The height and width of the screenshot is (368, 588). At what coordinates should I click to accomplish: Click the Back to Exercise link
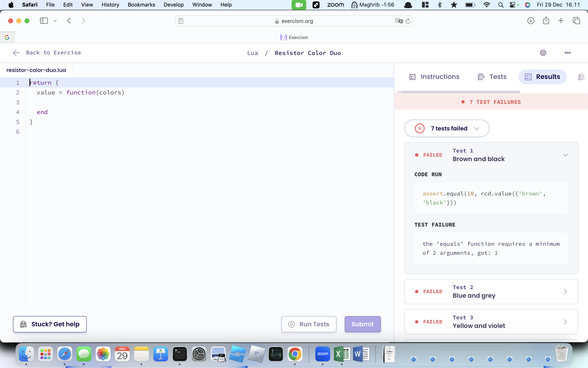pyautogui.click(x=53, y=53)
